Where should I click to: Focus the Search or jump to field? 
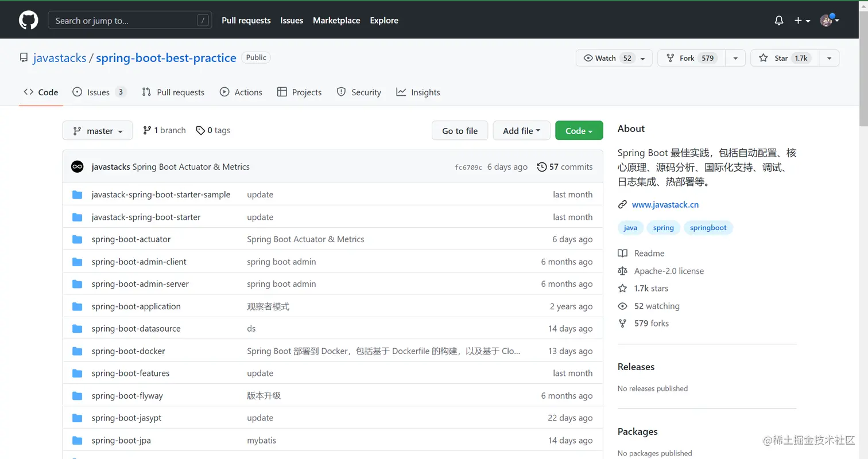tap(129, 21)
